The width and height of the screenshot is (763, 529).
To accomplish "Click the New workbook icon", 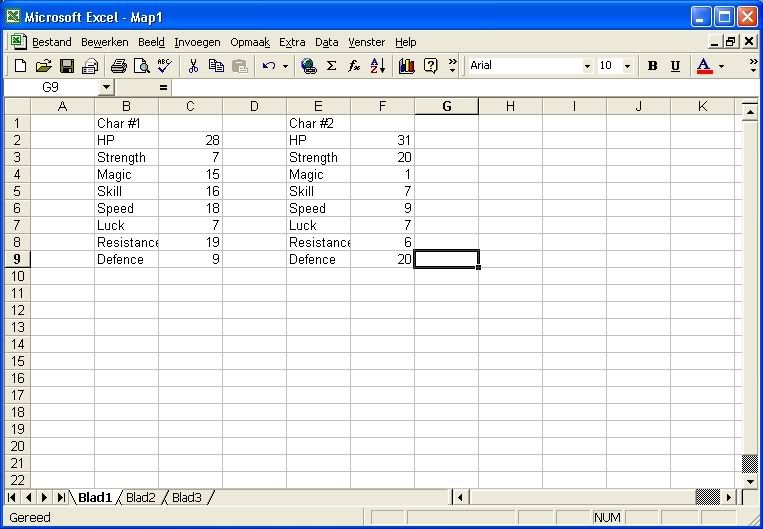I will click(x=20, y=66).
